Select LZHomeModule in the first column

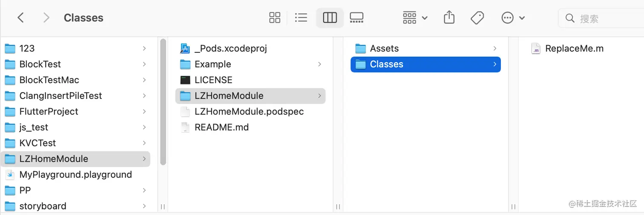point(75,159)
